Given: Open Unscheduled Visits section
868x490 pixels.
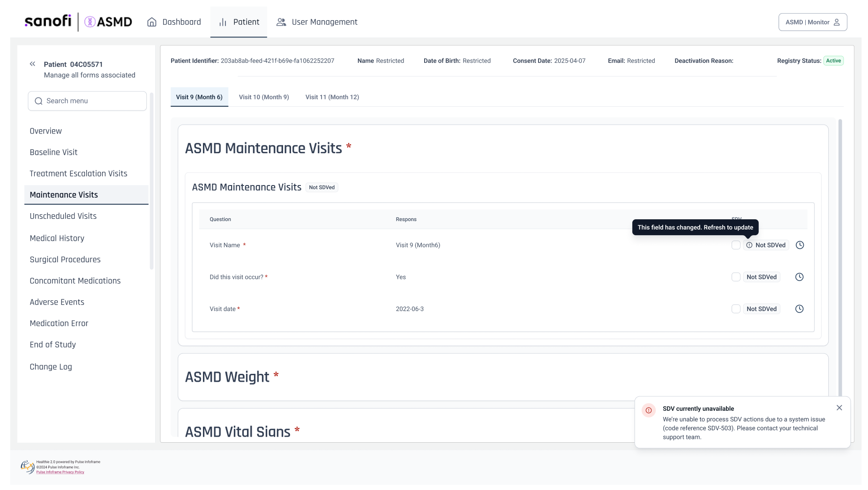Looking at the screenshot, I should [63, 216].
